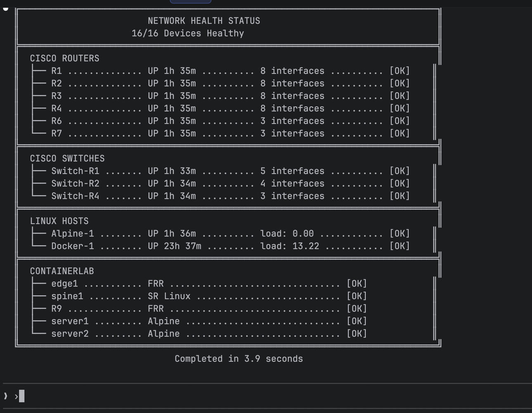Click router R7 row name
Screen dimensions: 532x413
tap(57, 133)
